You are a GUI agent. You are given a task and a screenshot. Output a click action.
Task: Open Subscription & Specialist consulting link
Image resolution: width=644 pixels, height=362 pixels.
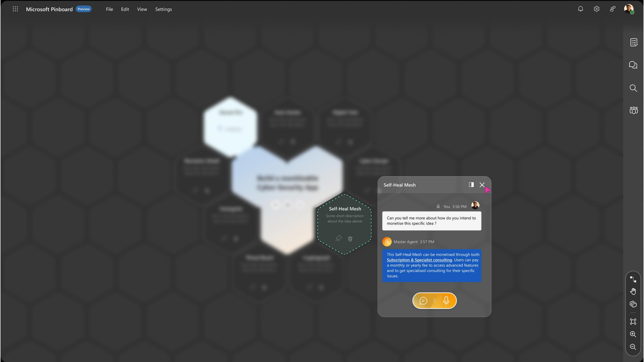tap(419, 260)
